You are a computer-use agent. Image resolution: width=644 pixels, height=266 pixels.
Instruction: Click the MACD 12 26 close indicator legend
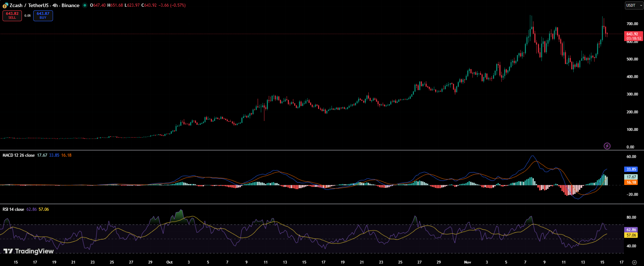19,155
